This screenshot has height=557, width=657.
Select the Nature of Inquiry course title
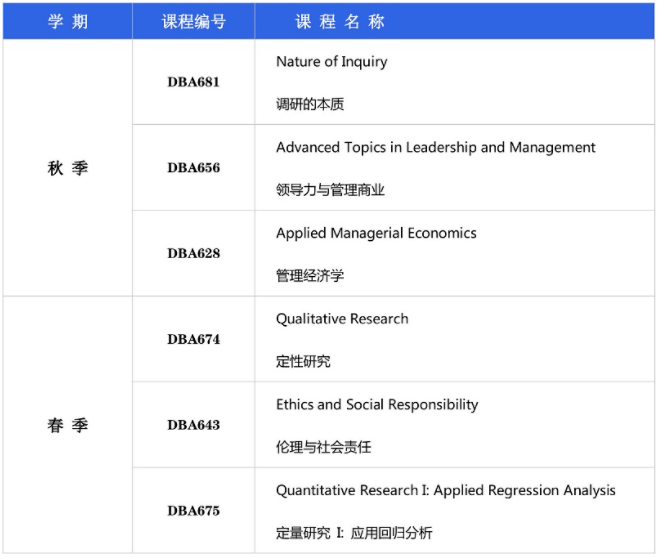(x=331, y=62)
